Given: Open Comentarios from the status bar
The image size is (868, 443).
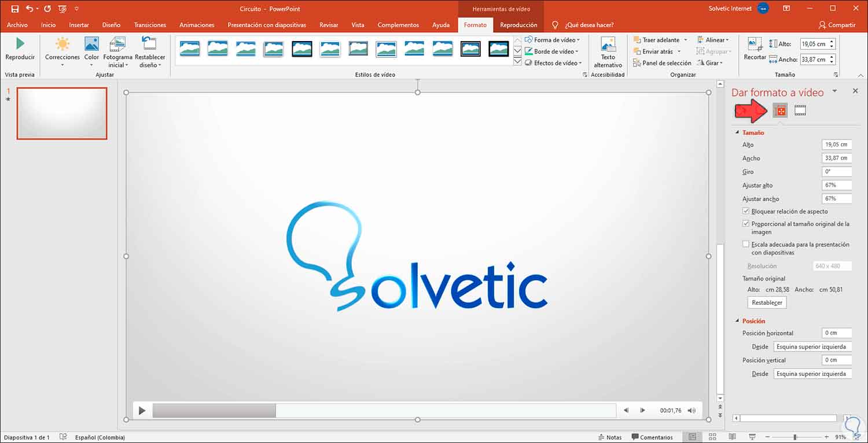Looking at the screenshot, I should click(652, 437).
